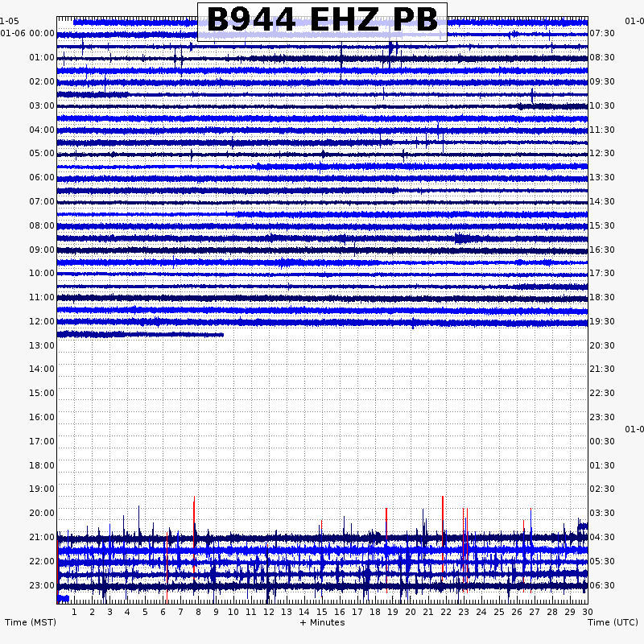644x644 pixels.
Task: Click minute tick label 12
Action: click(269, 612)
